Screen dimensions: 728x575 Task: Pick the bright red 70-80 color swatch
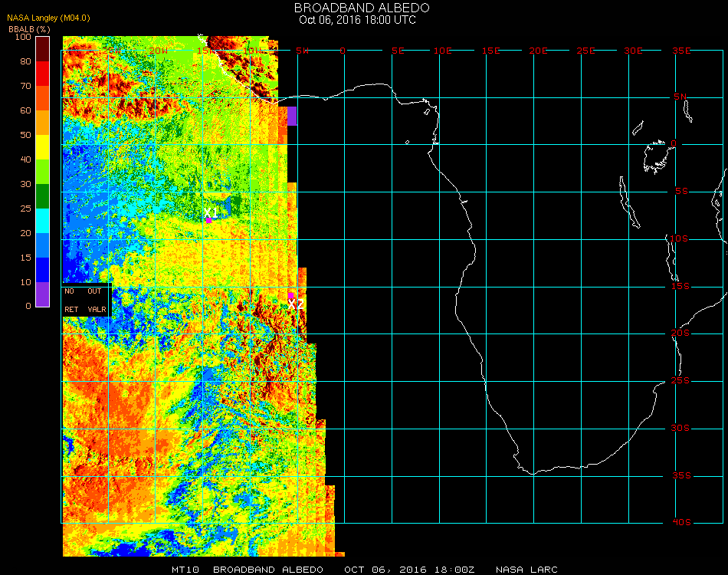pyautogui.click(x=43, y=74)
